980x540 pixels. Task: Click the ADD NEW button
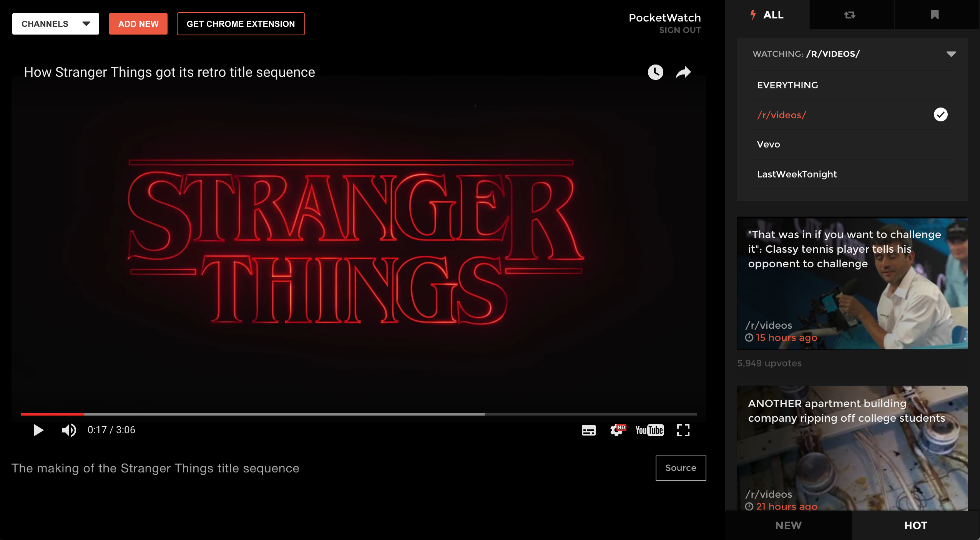[138, 23]
